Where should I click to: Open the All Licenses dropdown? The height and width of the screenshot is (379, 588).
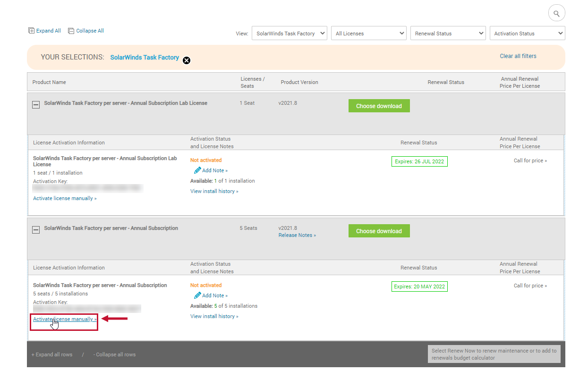(368, 33)
